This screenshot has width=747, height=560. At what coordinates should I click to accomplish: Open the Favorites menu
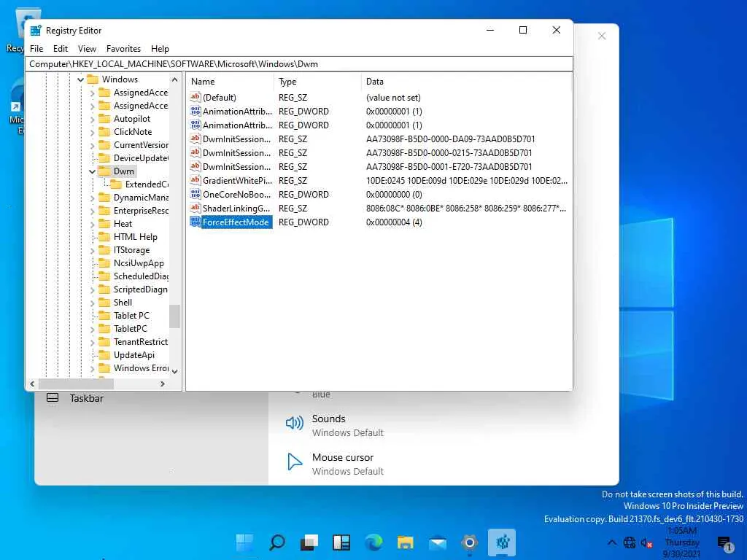tap(123, 49)
